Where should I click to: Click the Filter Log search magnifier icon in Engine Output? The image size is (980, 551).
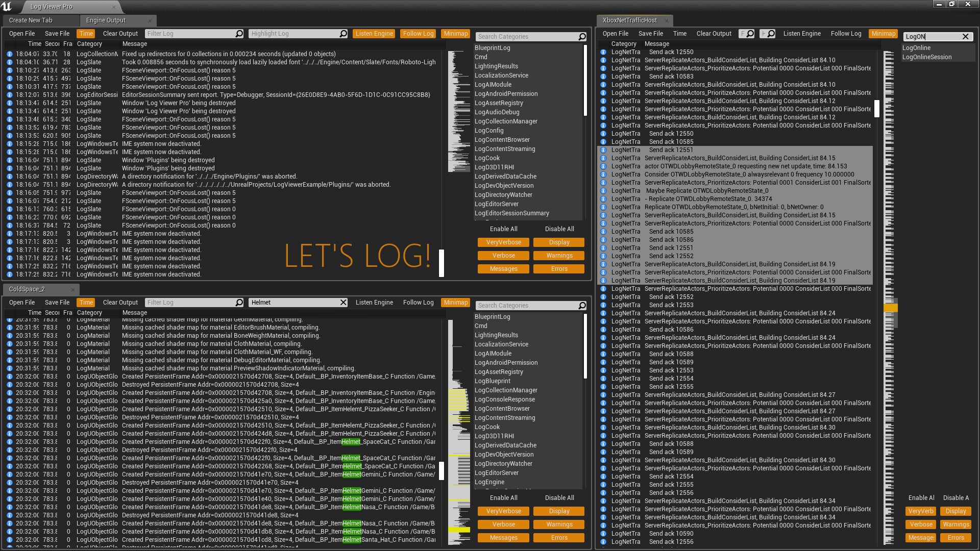(x=239, y=34)
